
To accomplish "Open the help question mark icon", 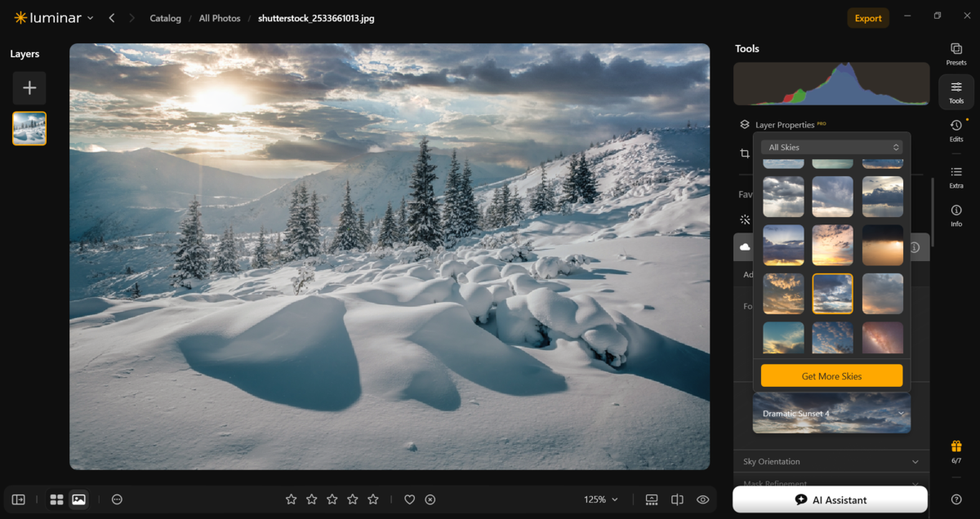I will 956,499.
